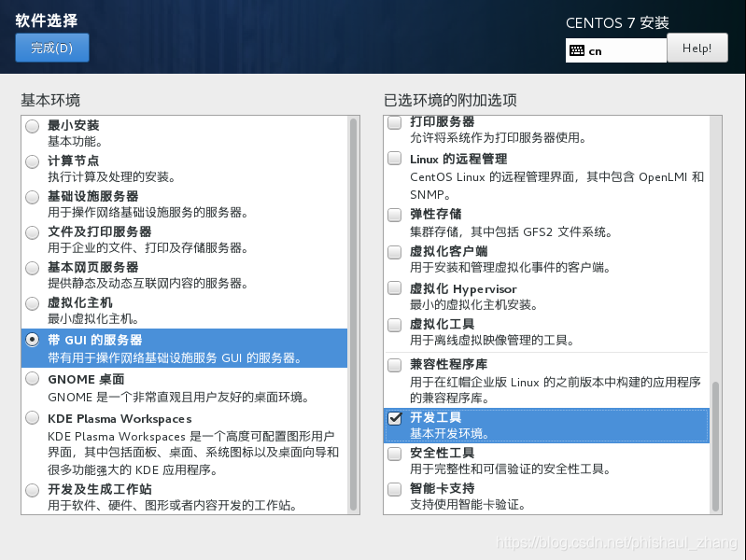Click the description 提供静态及动态互联网内容的服务器。
Viewport: 746px width, 560px height.
[x=148, y=284]
